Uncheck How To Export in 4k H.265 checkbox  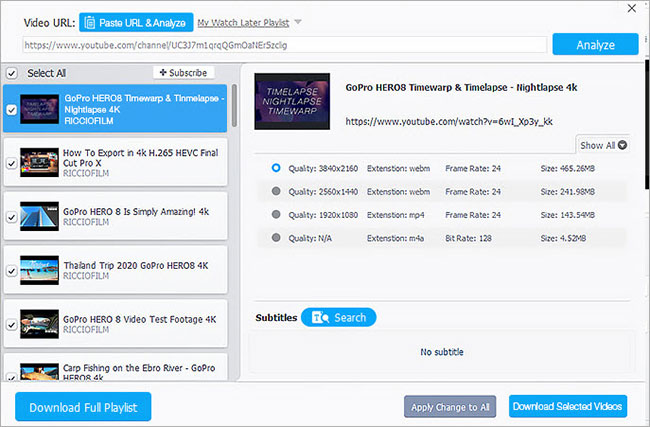12,163
